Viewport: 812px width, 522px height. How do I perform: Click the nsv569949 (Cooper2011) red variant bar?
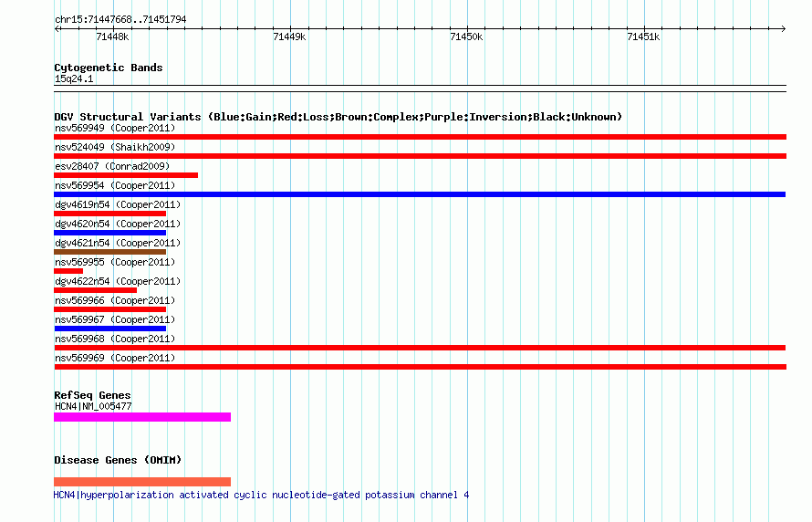click(x=420, y=137)
